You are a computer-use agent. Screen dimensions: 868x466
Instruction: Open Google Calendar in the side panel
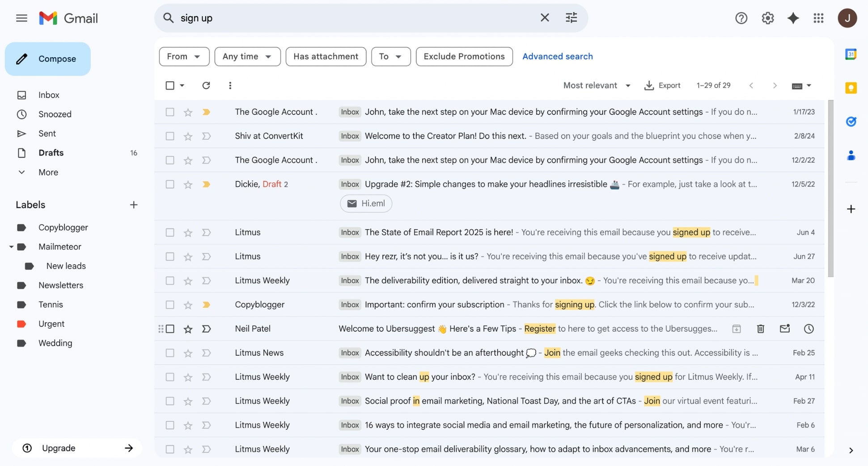coord(851,54)
